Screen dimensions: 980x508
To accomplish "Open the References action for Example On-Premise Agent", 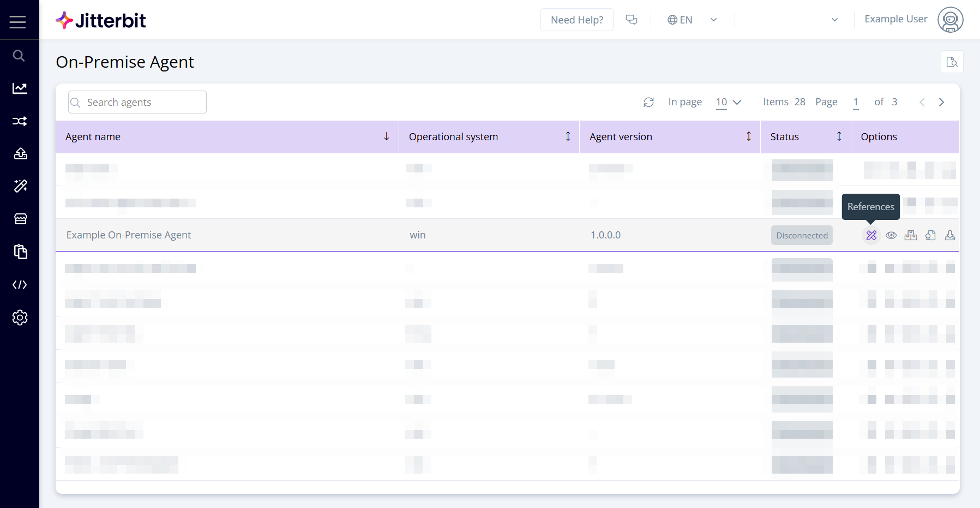I will click(x=871, y=235).
